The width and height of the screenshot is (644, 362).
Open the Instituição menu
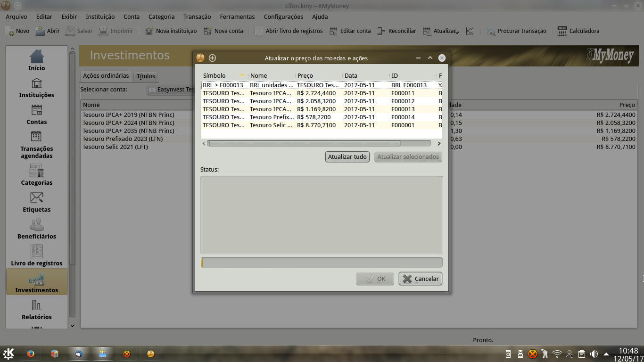point(100,16)
